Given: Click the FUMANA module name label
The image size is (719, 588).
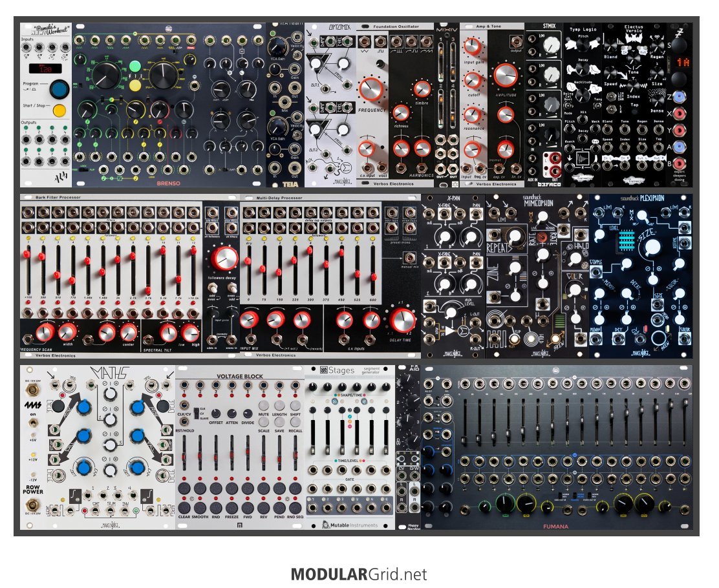Looking at the screenshot, I should pyautogui.click(x=555, y=527).
